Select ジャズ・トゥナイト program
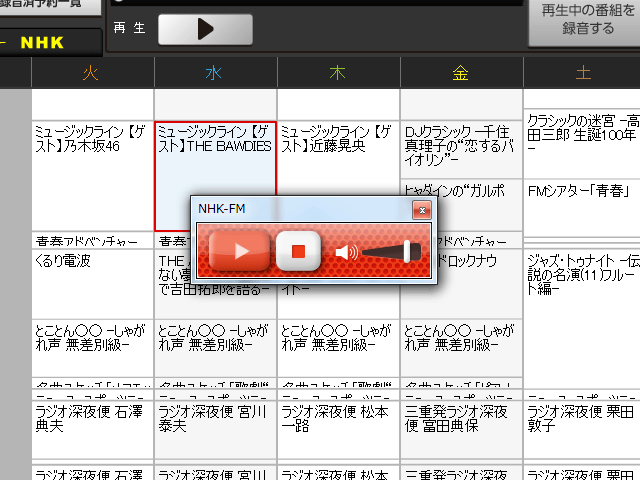 point(582,318)
